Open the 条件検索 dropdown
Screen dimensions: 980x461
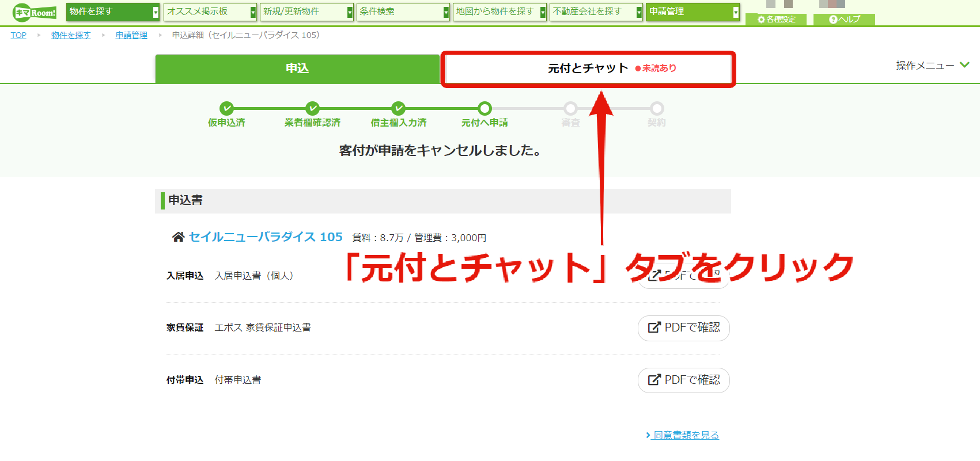pos(403,12)
